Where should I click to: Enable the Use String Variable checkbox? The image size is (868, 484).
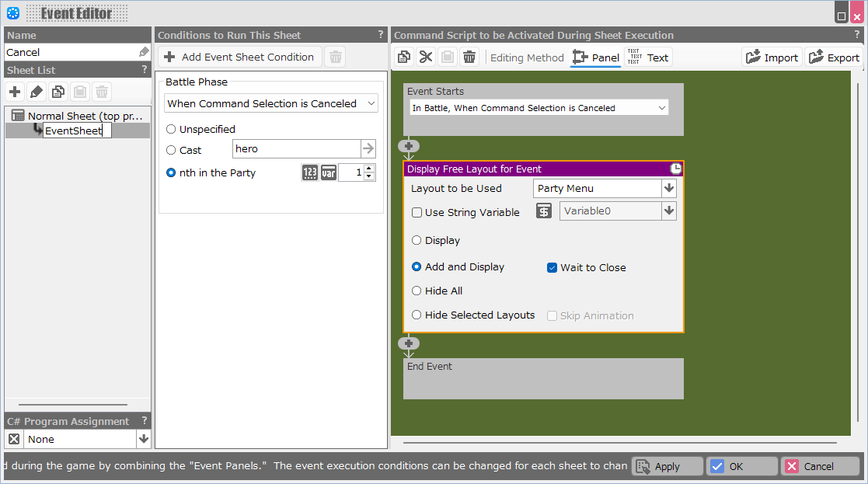coord(417,212)
